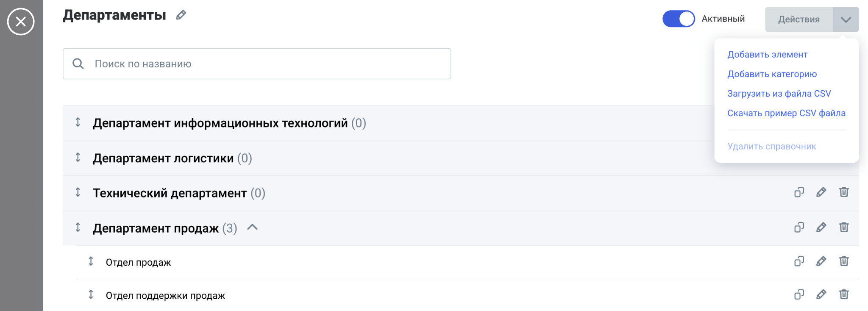Screen dimensions: 868x311
Task: Choose Добавить категорию in the menu
Action: pyautogui.click(x=772, y=74)
